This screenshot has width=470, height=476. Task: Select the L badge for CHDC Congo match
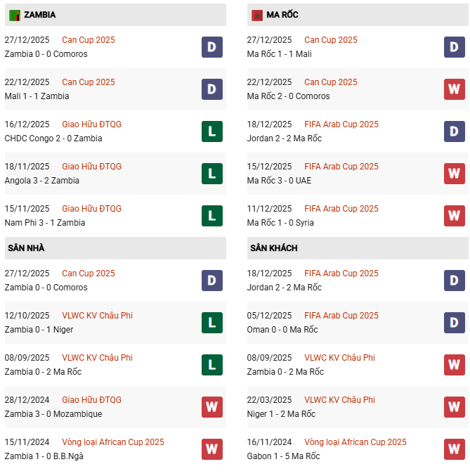tap(211, 131)
